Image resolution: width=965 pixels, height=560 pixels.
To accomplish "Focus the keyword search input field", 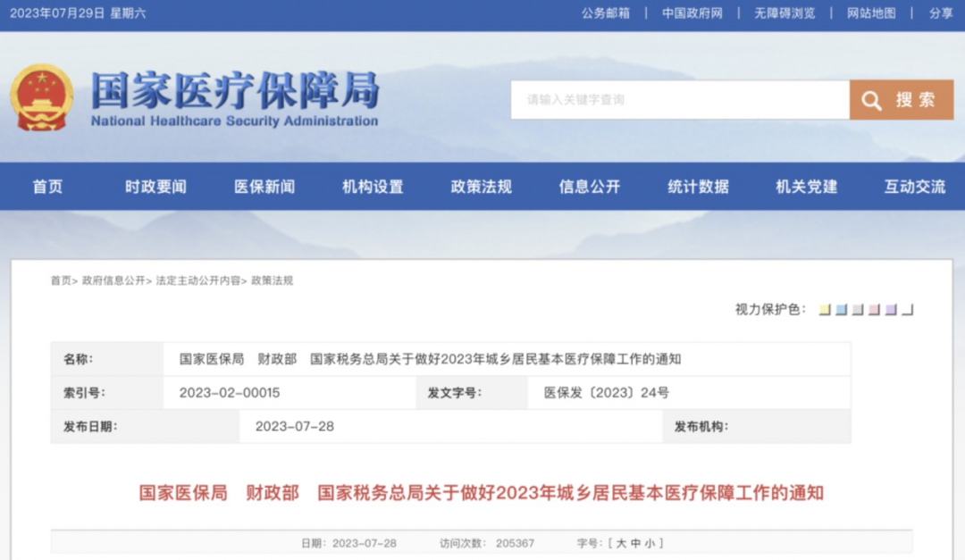I will click(680, 100).
